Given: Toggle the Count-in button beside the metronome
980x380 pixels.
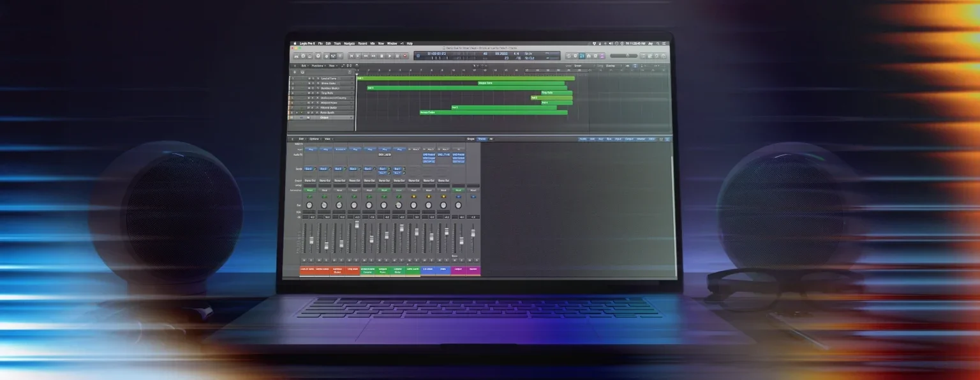Looking at the screenshot, I should (x=595, y=56).
